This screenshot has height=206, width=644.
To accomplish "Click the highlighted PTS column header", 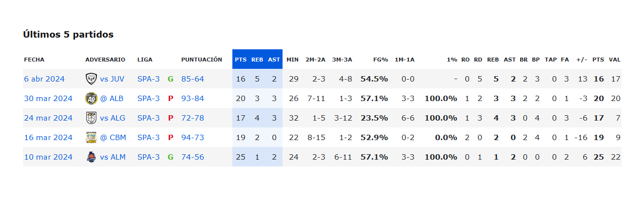I will point(241,60).
